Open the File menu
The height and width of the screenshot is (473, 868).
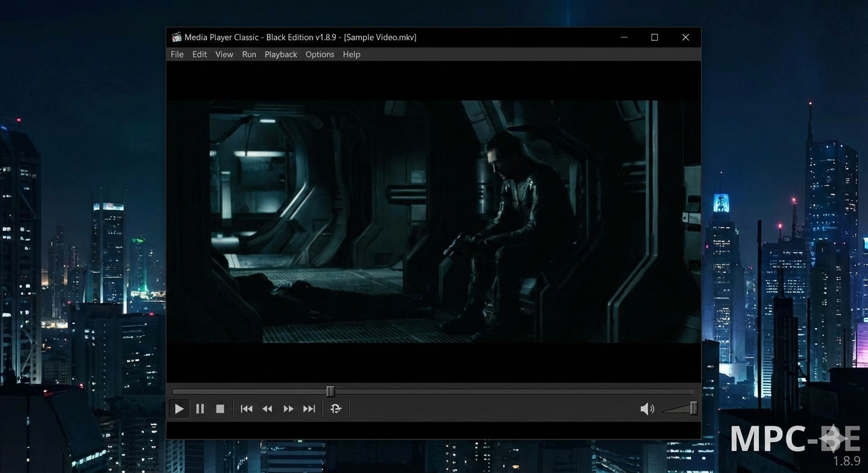(177, 54)
